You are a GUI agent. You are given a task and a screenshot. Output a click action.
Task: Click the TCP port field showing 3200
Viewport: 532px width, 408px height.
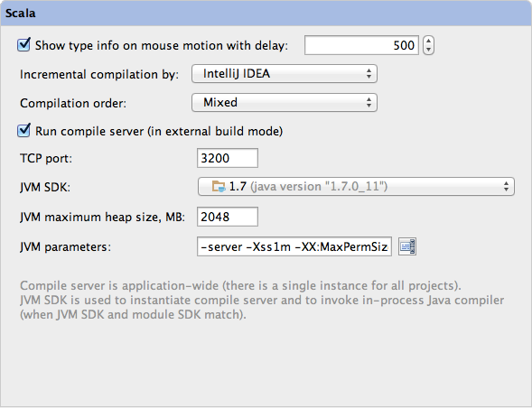[228, 158]
